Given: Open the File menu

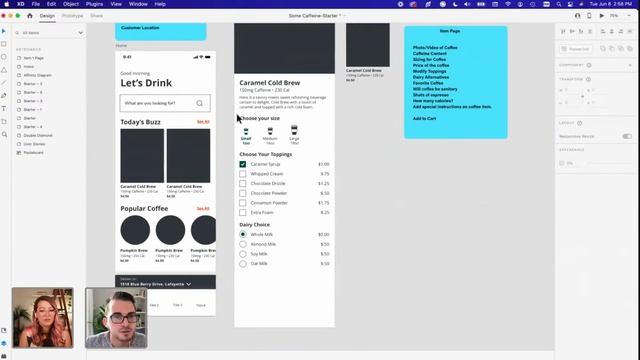Looking at the screenshot, I should [x=36, y=4].
